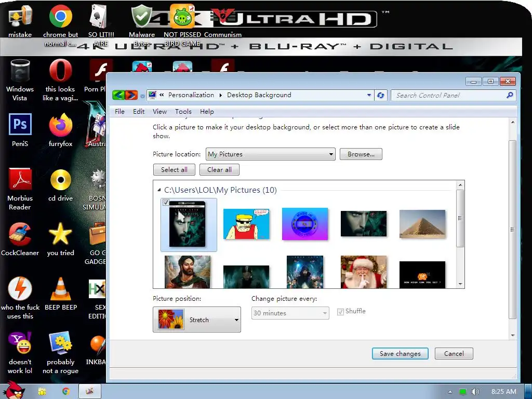
Task: Click the breadcrumb double-chevron before Personalization
Action: coord(162,95)
